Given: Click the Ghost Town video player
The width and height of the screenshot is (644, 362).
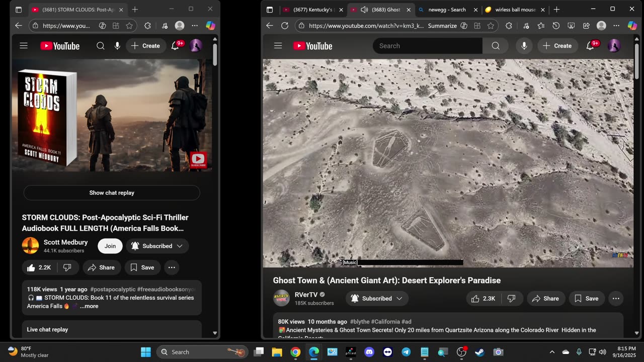Looking at the screenshot, I should click(x=448, y=163).
